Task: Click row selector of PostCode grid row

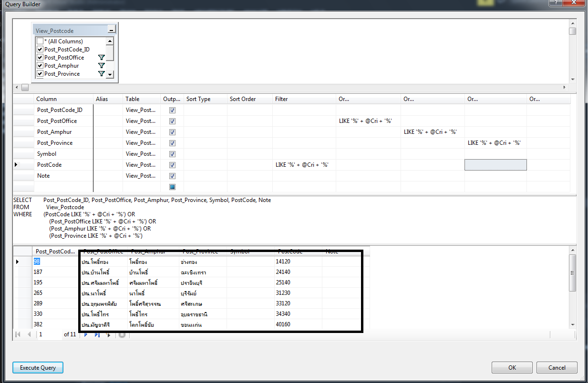Action: pos(23,165)
